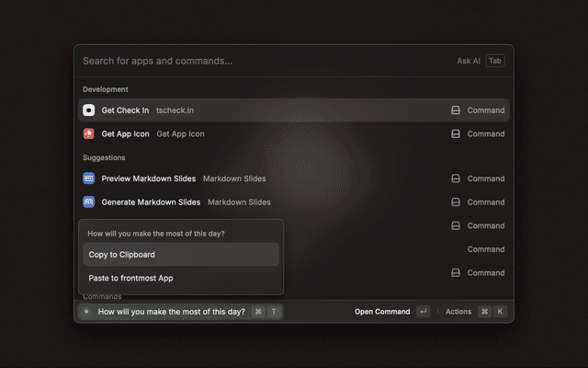This screenshot has width=588, height=368.
Task: Click the Tab key badge
Action: point(495,61)
